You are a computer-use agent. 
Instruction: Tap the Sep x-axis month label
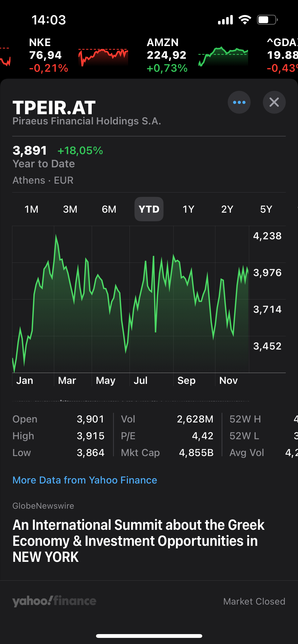[x=186, y=381]
